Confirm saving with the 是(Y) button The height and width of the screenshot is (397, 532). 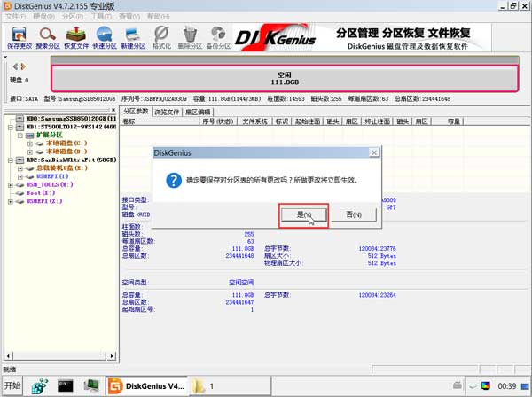click(303, 214)
